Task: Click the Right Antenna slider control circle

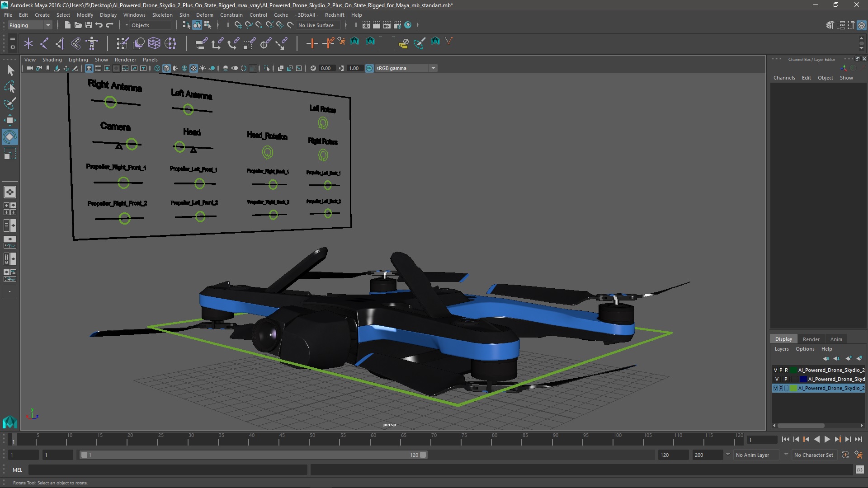Action: pos(110,102)
